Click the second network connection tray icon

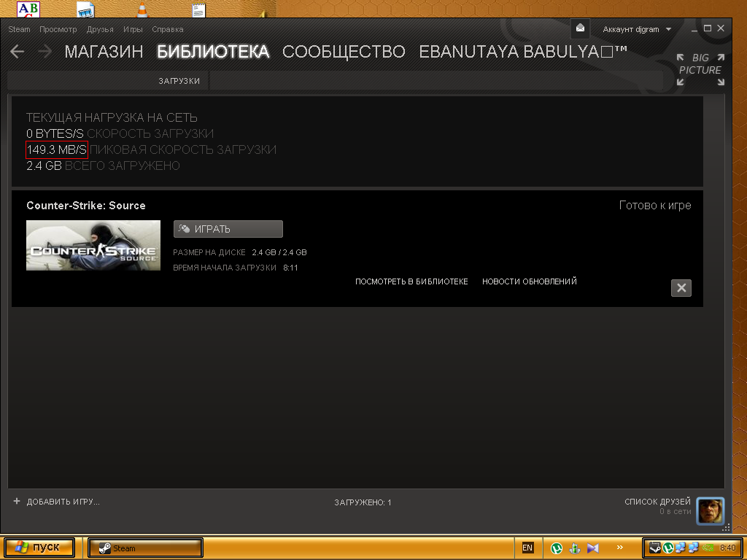click(694, 548)
